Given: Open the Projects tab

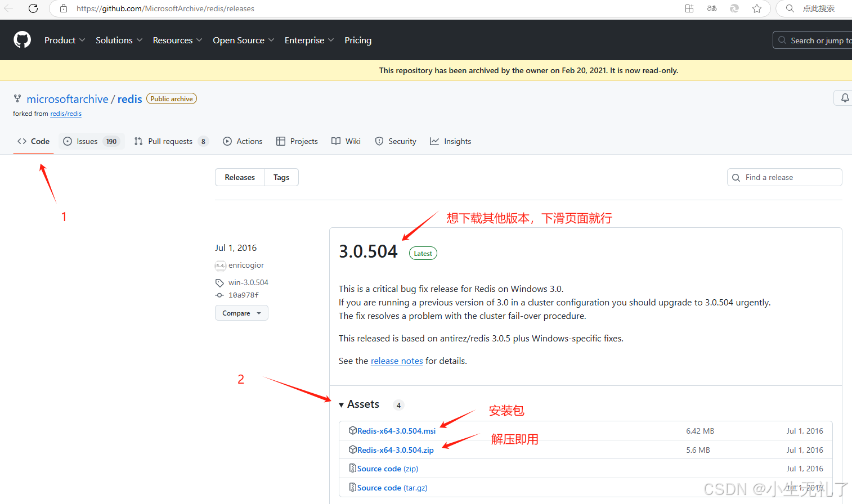Looking at the screenshot, I should tap(297, 141).
